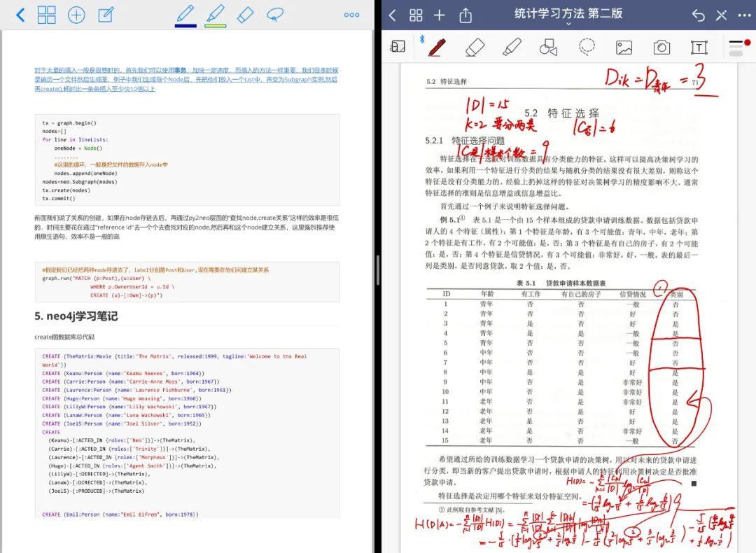This screenshot has width=756, height=553.
Task: Toggle read-only mode with crossed pen icon
Action: [722, 15]
